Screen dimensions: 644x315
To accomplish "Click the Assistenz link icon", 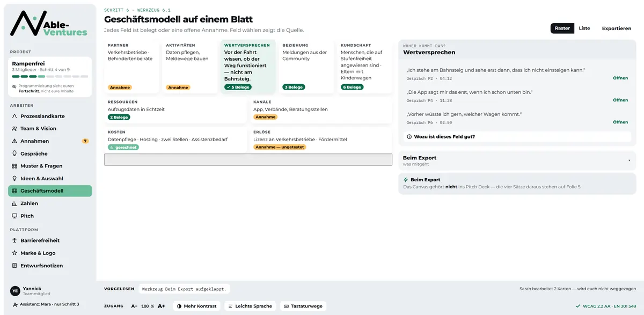I will [15, 304].
